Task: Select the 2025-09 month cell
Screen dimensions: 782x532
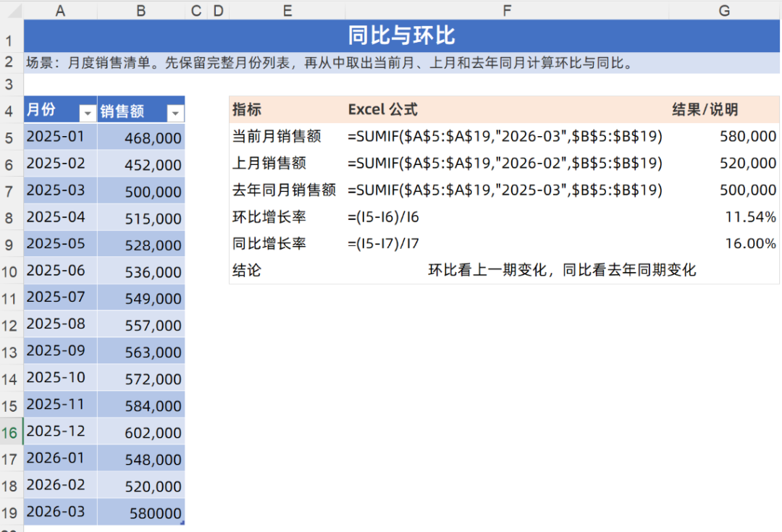Action: [60, 352]
